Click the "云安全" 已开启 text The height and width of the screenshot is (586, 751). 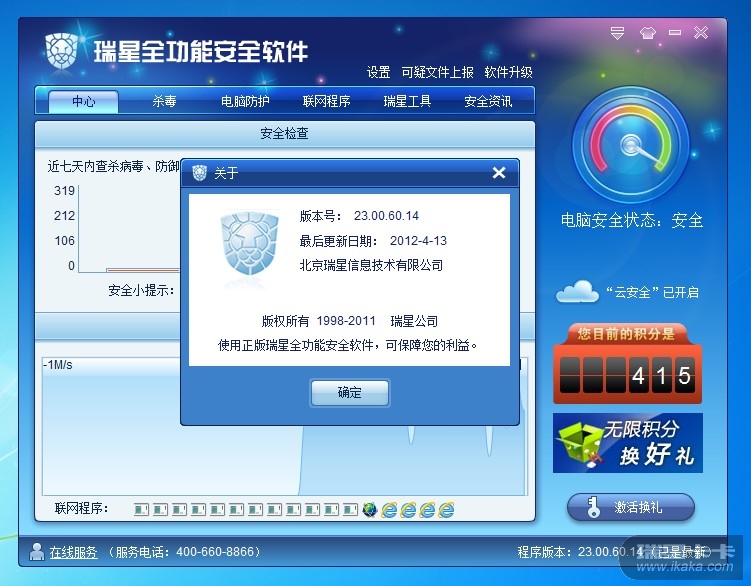pyautogui.click(x=652, y=292)
